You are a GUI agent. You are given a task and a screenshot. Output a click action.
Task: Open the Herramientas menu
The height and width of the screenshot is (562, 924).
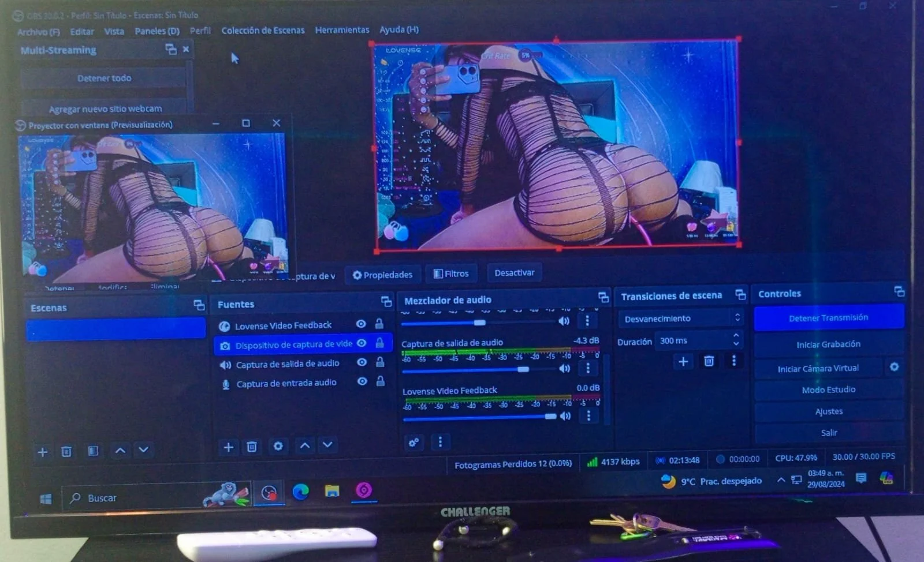pyautogui.click(x=342, y=30)
